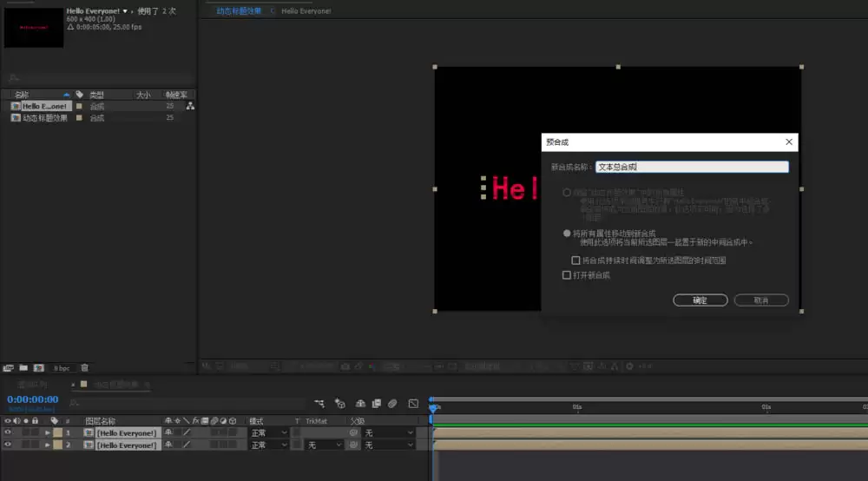Toggle the draft 3D icon in timeline
This screenshot has width=868, height=481.
tap(340, 404)
